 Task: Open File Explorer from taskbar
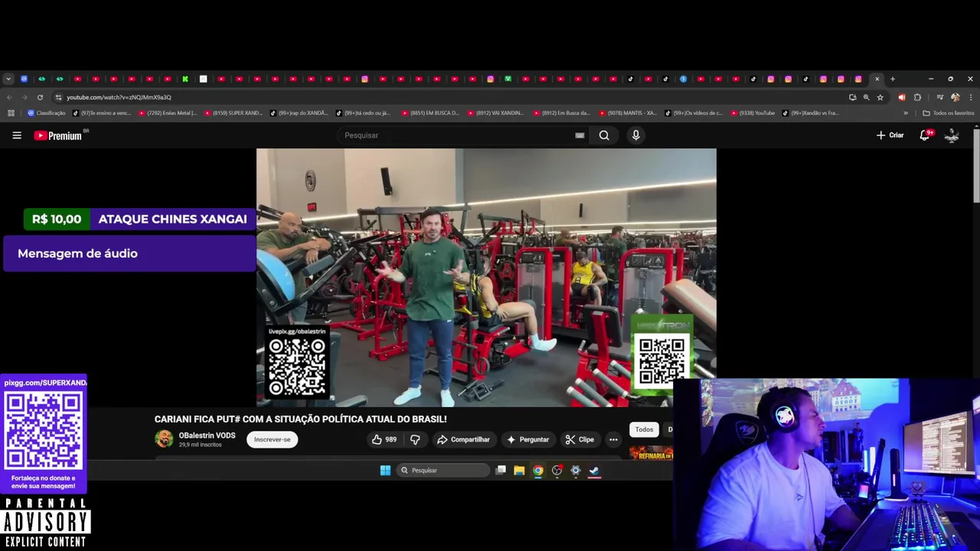pyautogui.click(x=519, y=471)
